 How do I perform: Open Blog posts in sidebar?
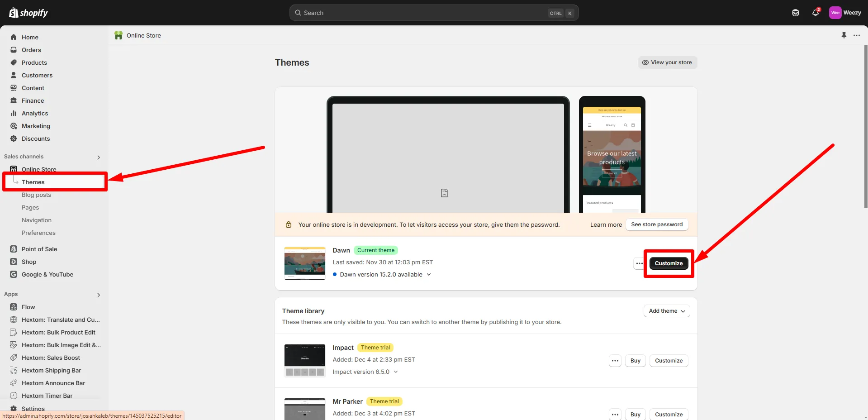coord(36,195)
